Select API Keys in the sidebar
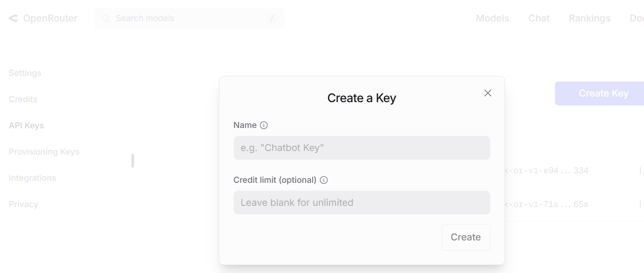 [x=26, y=126]
